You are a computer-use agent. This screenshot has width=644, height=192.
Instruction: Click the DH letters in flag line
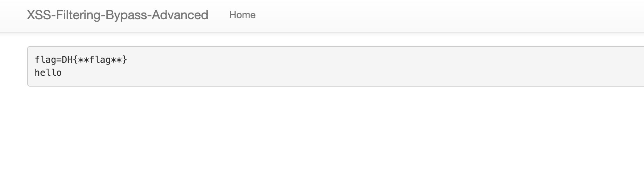[x=67, y=60]
